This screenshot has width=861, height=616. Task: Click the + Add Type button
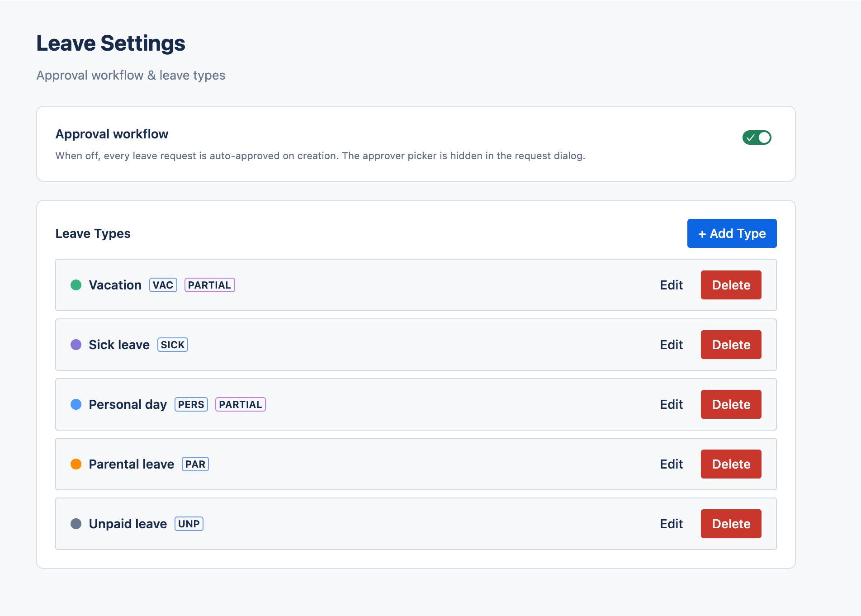732,233
